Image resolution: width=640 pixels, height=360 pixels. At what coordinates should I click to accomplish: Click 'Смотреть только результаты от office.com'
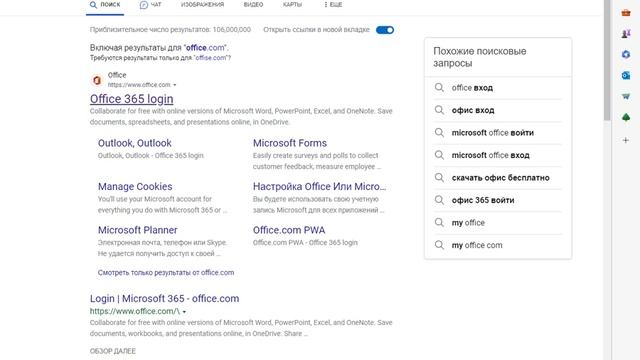click(x=166, y=272)
